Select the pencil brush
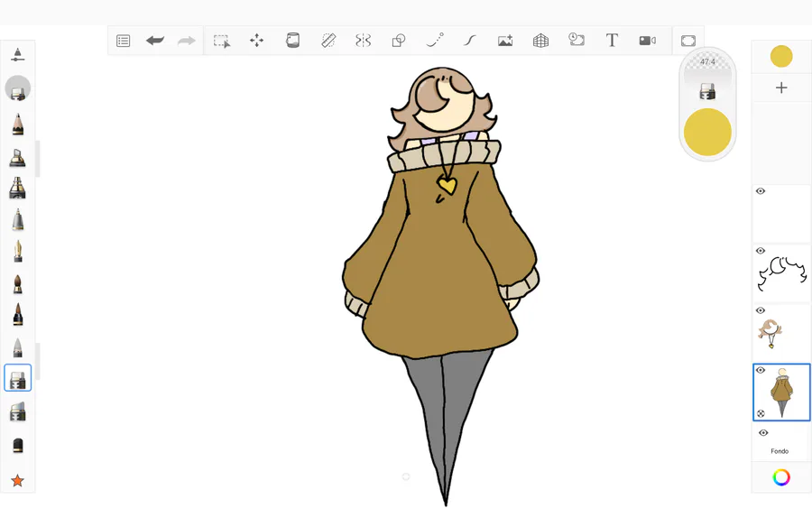Image resolution: width=812 pixels, height=508 pixels. [x=18, y=125]
